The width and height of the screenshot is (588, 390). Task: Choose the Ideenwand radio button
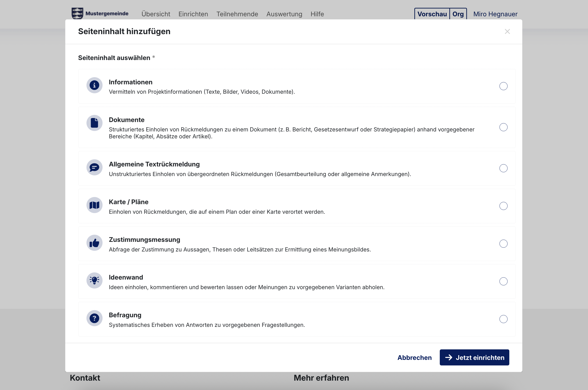tap(503, 281)
